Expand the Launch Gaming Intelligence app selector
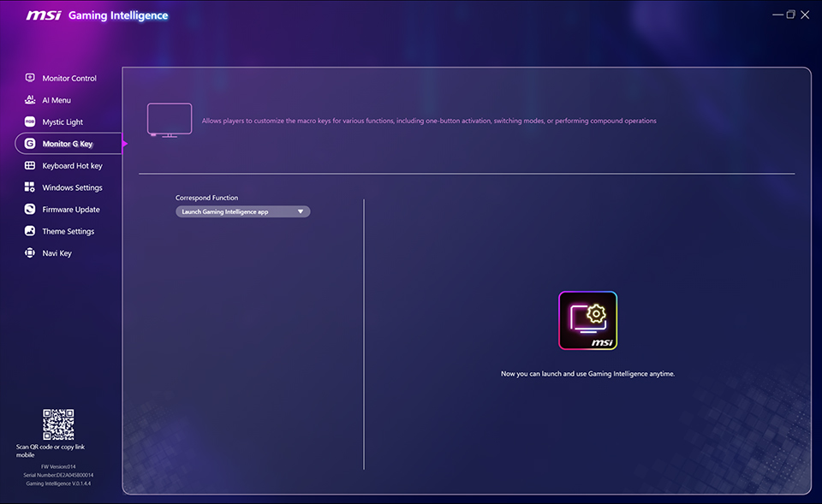The width and height of the screenshot is (822, 504). [242, 210]
